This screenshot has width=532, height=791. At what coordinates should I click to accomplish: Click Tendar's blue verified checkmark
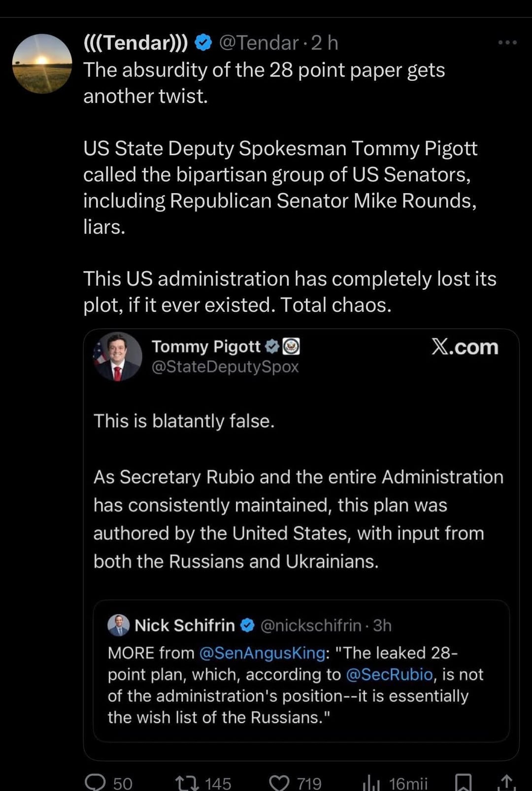203,43
